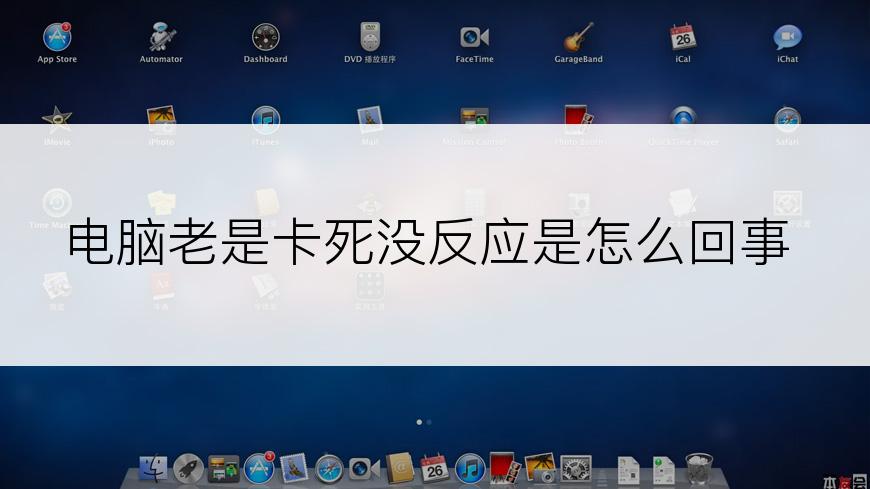Viewport: 870px width, 489px height.
Task: Open the Trash in the Dock
Action: 699,469
